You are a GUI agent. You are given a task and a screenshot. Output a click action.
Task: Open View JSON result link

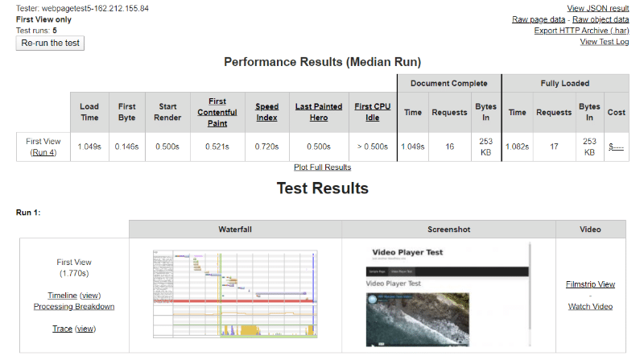click(598, 8)
